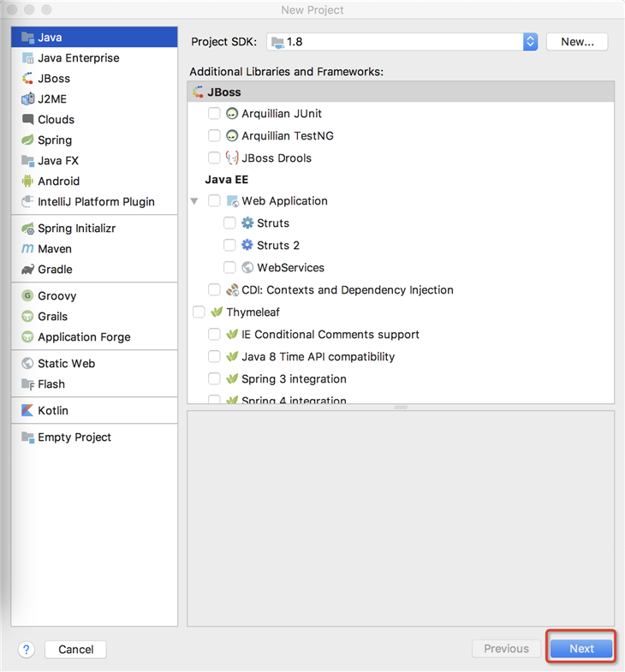The height and width of the screenshot is (672, 625).
Task: Click the Struts gear icon
Action: [247, 223]
